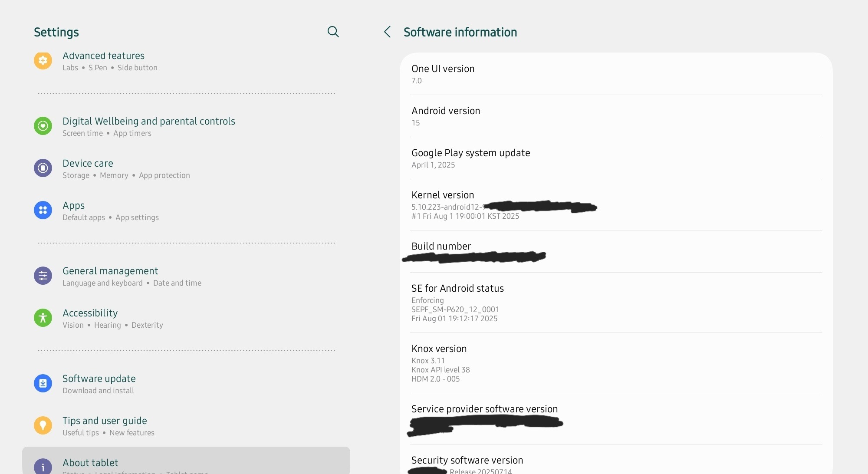Open the Settings search magnifier icon
Viewport: 868px width, 474px height.
click(x=333, y=32)
